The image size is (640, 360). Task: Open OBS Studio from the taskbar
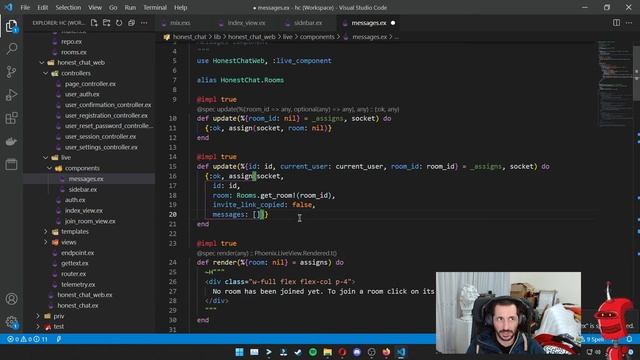point(371,352)
